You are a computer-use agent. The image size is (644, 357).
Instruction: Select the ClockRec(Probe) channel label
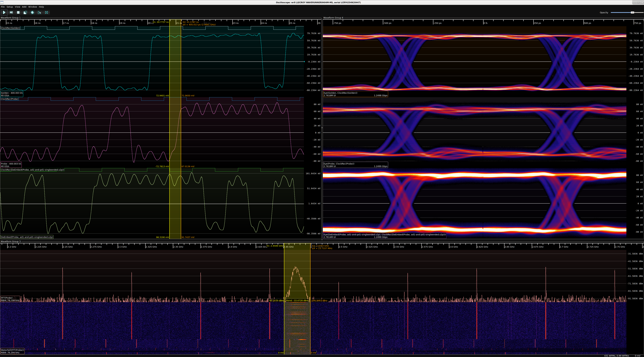click(x=10, y=99)
